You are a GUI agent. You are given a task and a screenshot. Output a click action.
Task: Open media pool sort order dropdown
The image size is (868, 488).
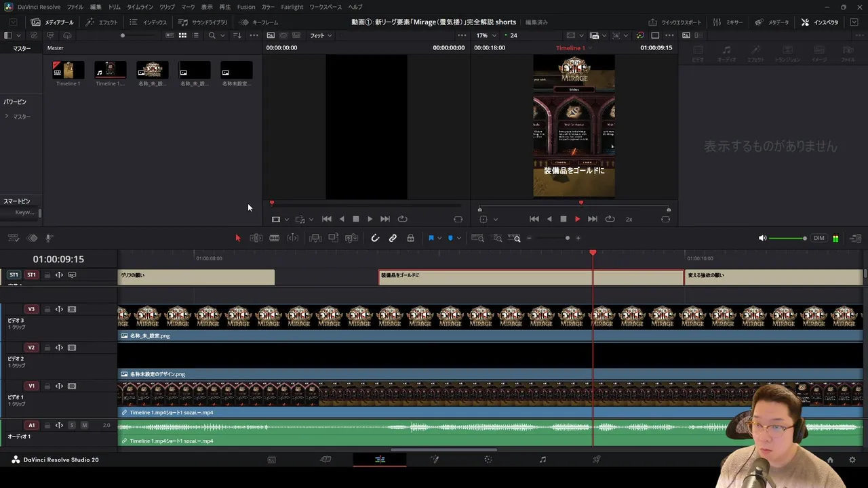point(237,35)
